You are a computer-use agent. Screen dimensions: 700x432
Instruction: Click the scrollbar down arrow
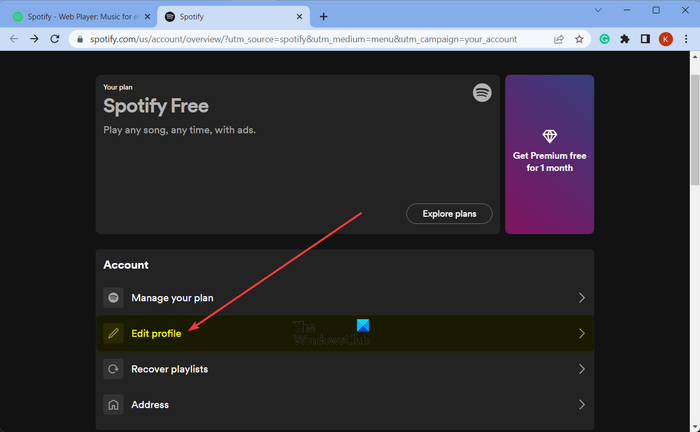(695, 427)
